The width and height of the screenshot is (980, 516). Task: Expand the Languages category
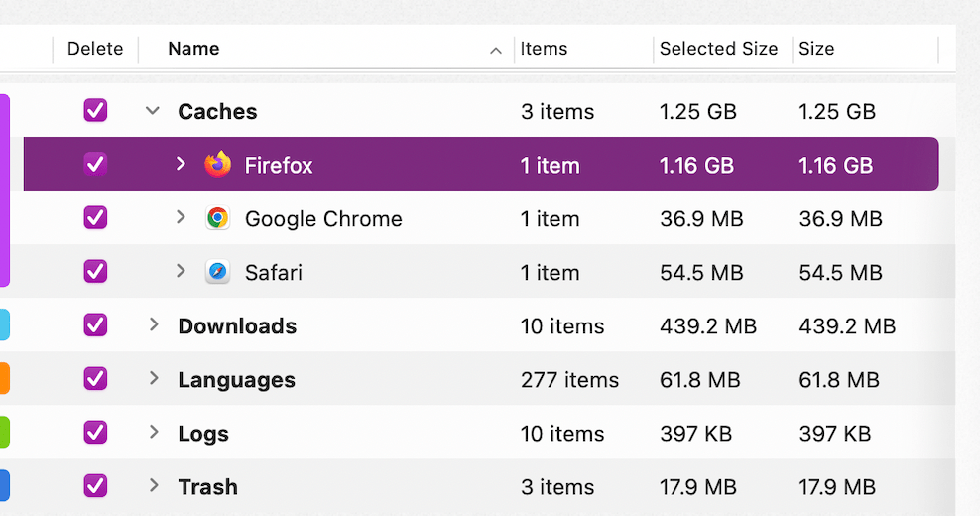[x=154, y=378]
